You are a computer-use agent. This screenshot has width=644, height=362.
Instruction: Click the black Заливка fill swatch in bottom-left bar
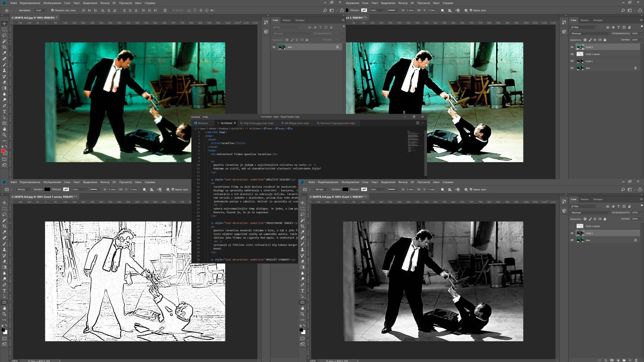coord(47,189)
